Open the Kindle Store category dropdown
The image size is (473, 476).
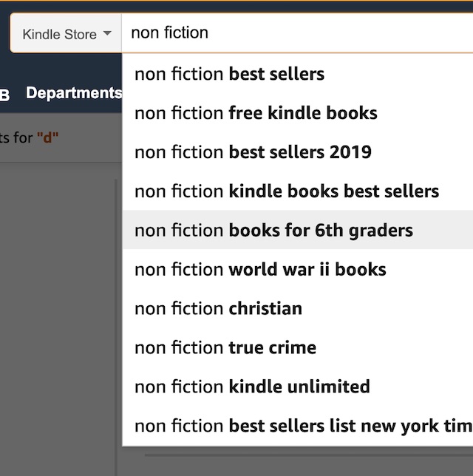[67, 33]
